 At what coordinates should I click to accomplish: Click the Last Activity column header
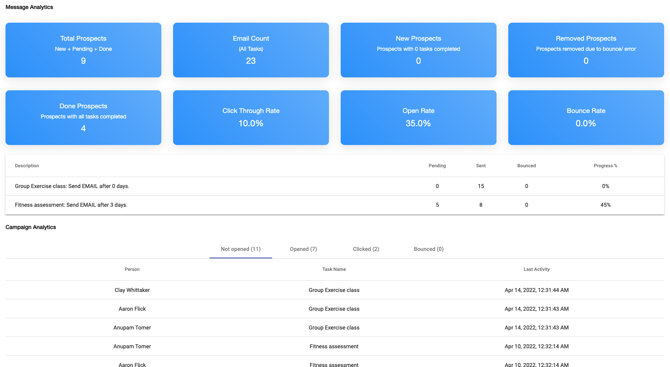537,270
